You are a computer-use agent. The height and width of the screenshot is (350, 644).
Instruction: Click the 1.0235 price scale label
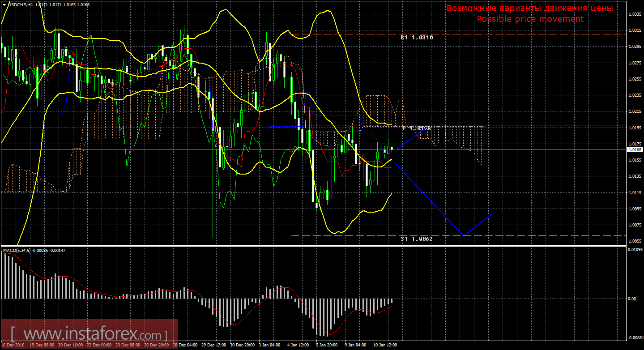(x=633, y=95)
